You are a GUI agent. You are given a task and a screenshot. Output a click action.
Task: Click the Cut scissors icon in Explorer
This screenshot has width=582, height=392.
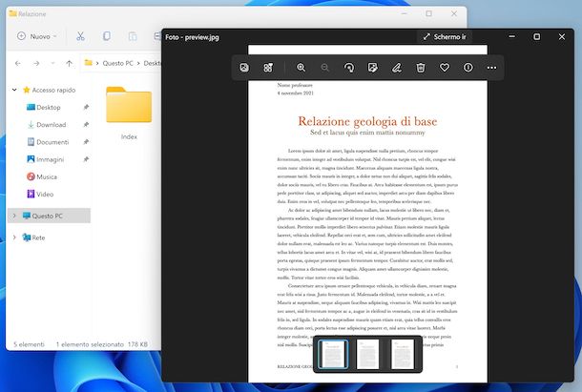click(x=80, y=36)
